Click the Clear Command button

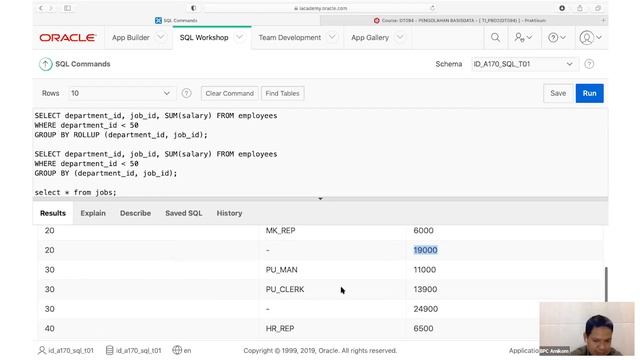pos(230,93)
